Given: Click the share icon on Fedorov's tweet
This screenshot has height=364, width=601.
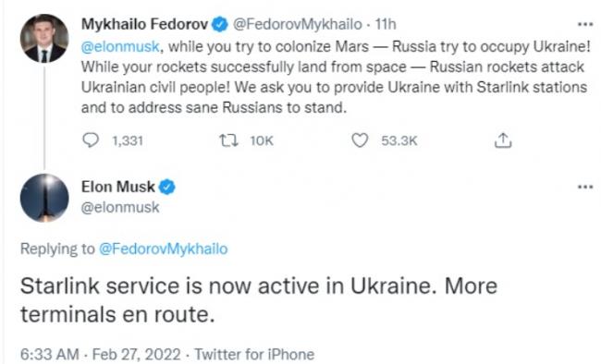Looking at the screenshot, I should (503, 140).
